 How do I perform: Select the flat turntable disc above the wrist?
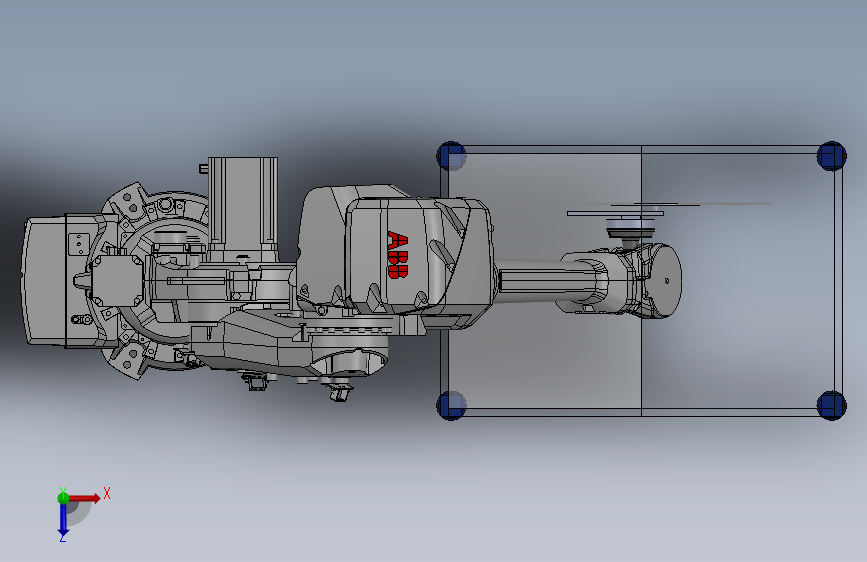pos(615,213)
